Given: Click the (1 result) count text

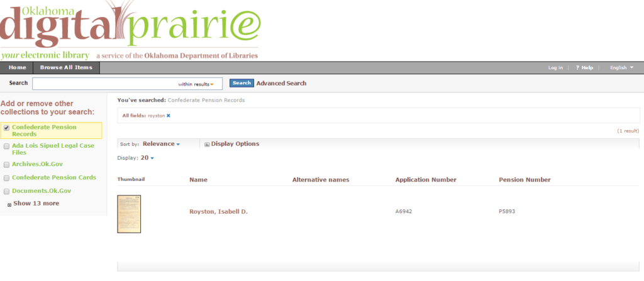Looking at the screenshot, I should click(x=628, y=131).
